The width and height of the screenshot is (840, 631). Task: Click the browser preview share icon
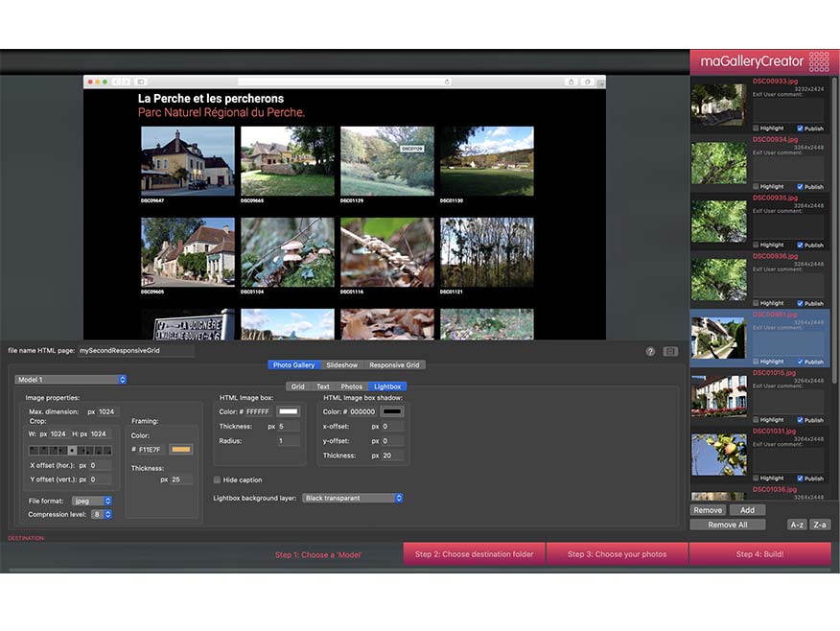point(572,82)
